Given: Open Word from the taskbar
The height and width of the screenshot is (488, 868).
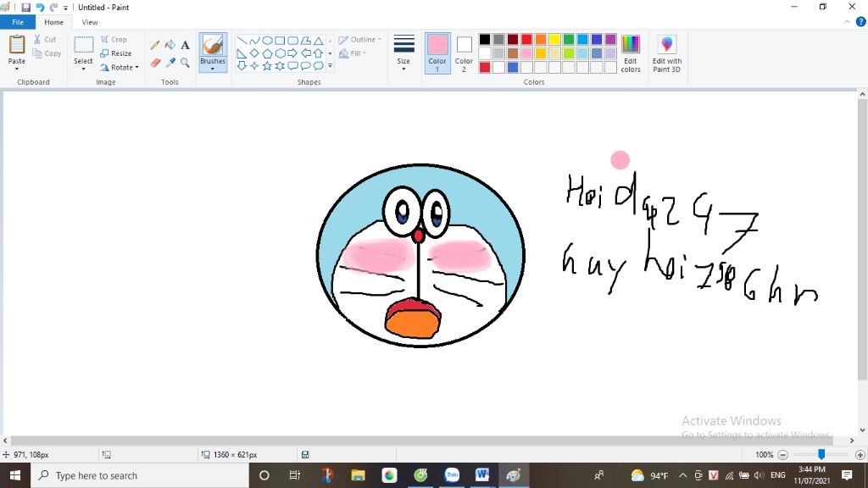Looking at the screenshot, I should [482, 475].
